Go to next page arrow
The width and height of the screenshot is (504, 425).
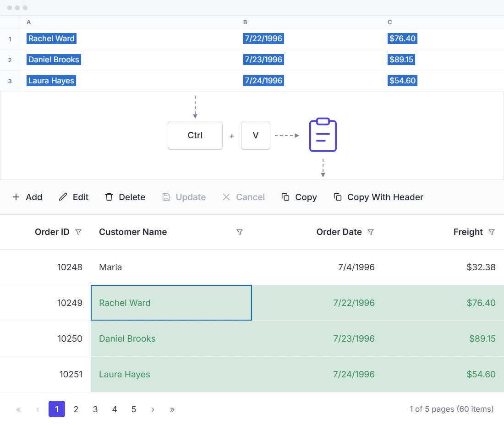point(153,409)
